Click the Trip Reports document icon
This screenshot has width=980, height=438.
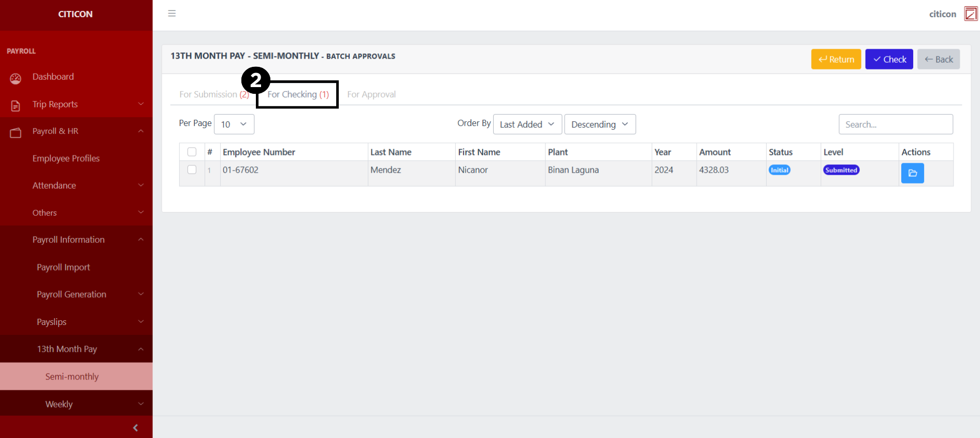(16, 106)
